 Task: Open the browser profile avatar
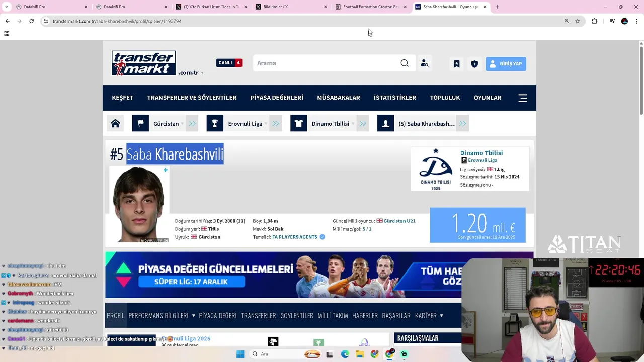pyautogui.click(x=624, y=21)
